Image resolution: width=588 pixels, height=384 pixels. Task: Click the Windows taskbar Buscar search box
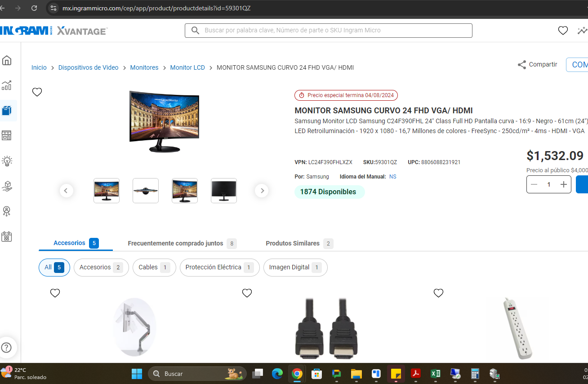click(198, 374)
